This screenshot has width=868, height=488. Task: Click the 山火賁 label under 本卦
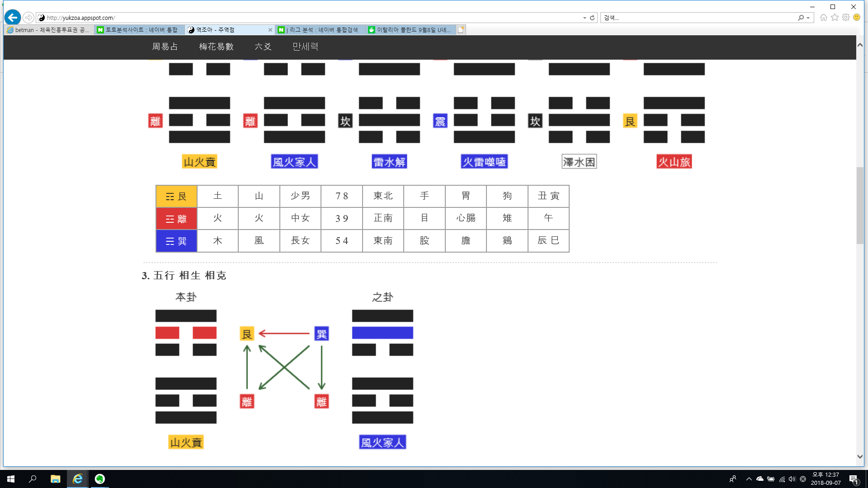[186, 442]
